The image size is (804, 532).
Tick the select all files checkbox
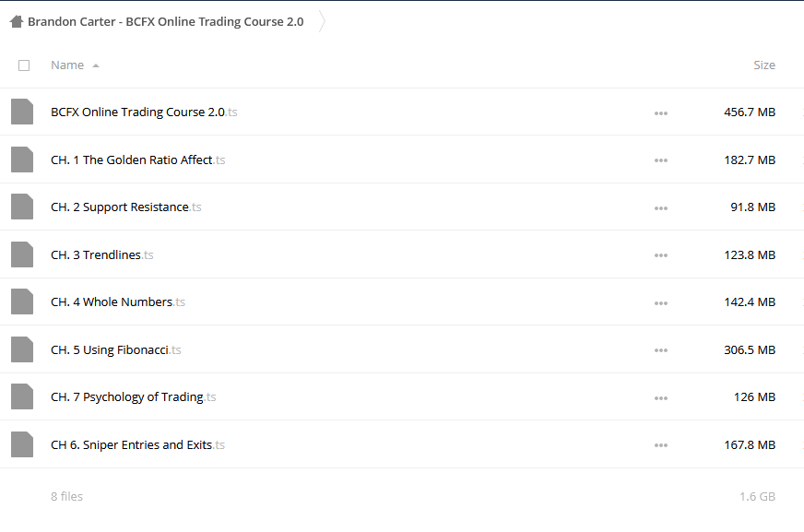(24, 65)
